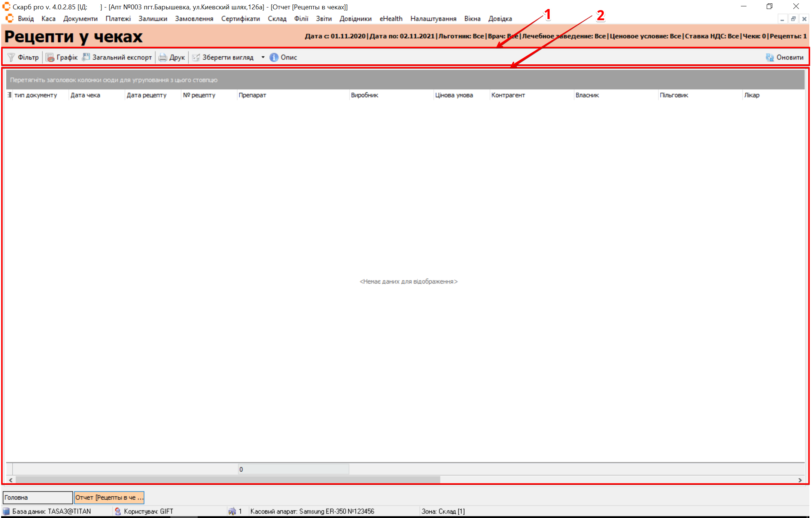Open the Довідники menu

click(355, 19)
